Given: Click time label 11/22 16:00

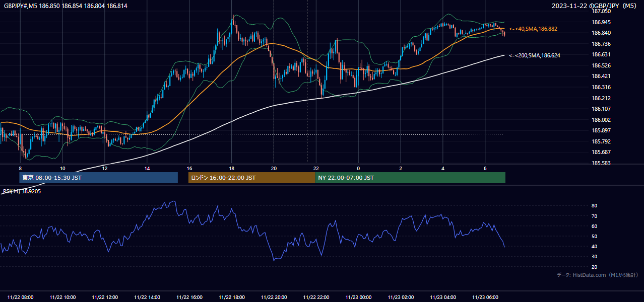Looking at the screenshot, I should click(x=189, y=297).
